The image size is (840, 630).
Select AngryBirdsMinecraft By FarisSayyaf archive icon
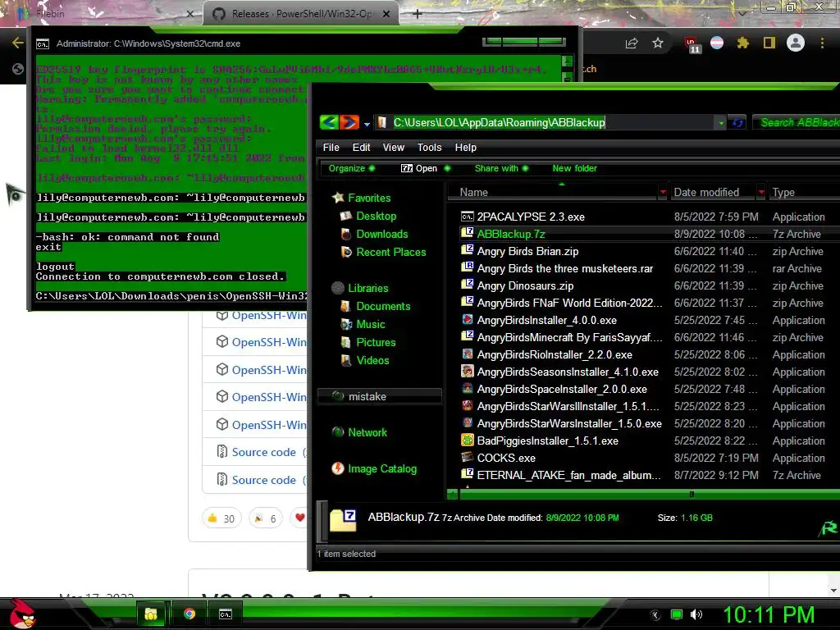467,337
